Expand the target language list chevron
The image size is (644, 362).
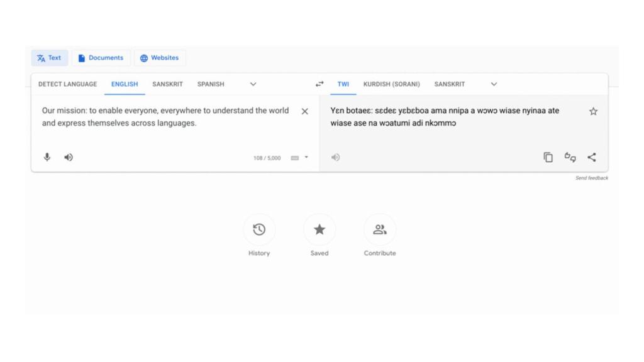tap(494, 84)
